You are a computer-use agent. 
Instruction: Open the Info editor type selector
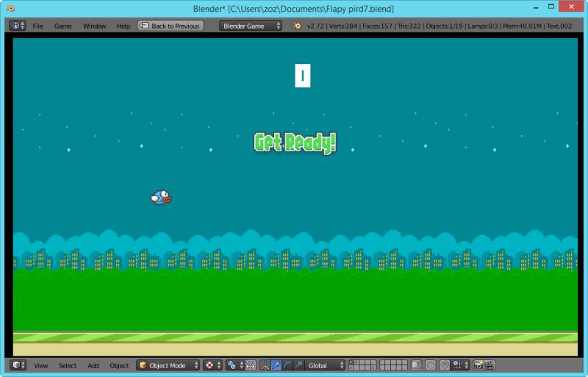click(x=17, y=26)
